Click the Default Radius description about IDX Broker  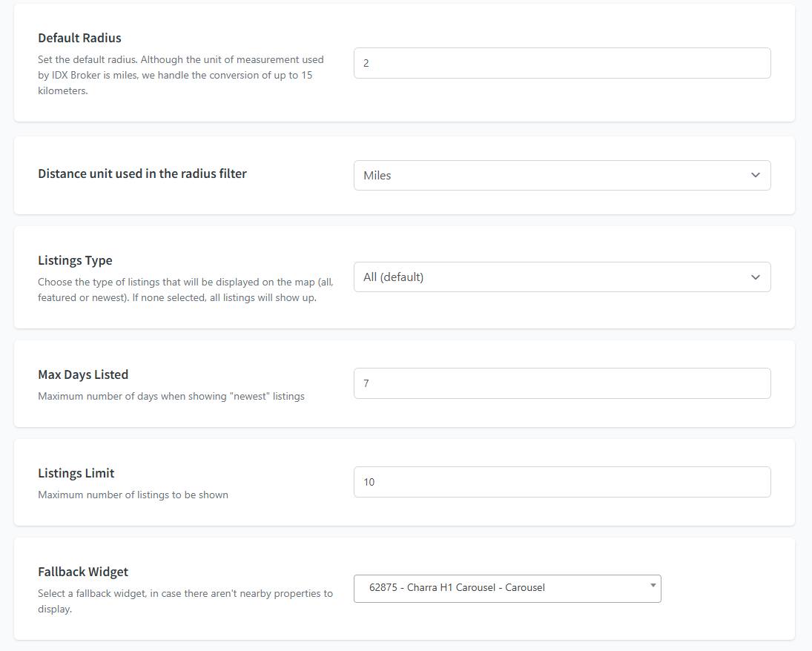click(180, 75)
